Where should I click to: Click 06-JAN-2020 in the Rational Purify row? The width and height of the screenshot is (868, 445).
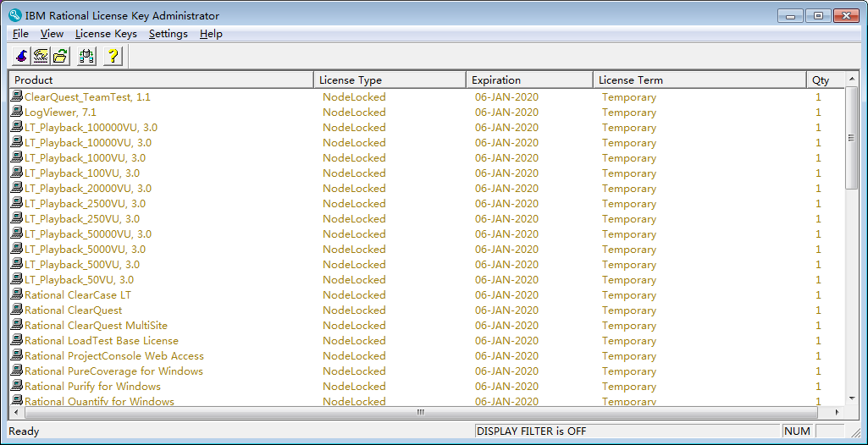(x=506, y=387)
